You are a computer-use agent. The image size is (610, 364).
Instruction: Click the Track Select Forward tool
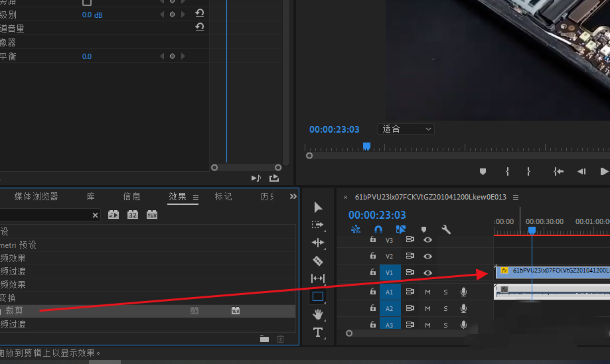tap(317, 225)
